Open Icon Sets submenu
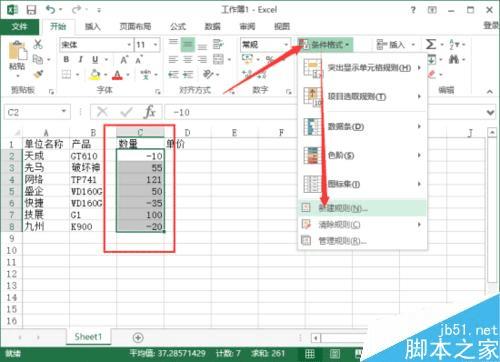Screen dimensions: 500x362 [x=362, y=184]
